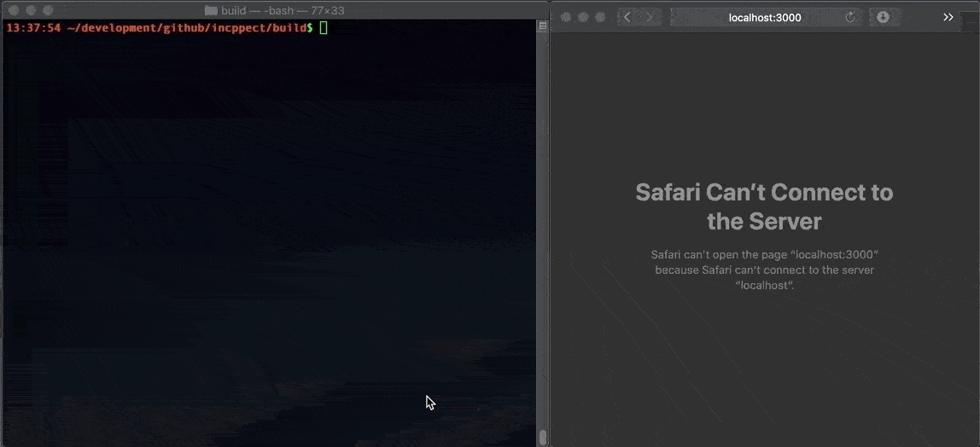Click the terminal prompt cursor
This screenshot has height=447, width=980.
click(x=324, y=28)
